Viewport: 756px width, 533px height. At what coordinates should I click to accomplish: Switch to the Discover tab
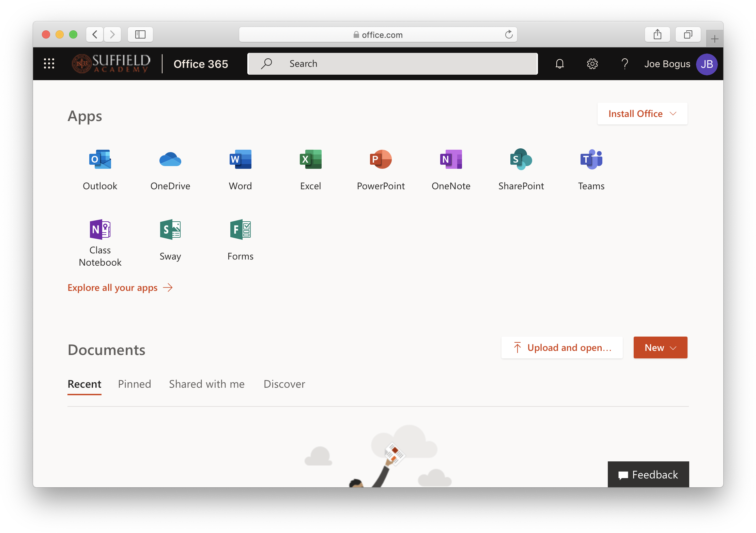pos(284,384)
